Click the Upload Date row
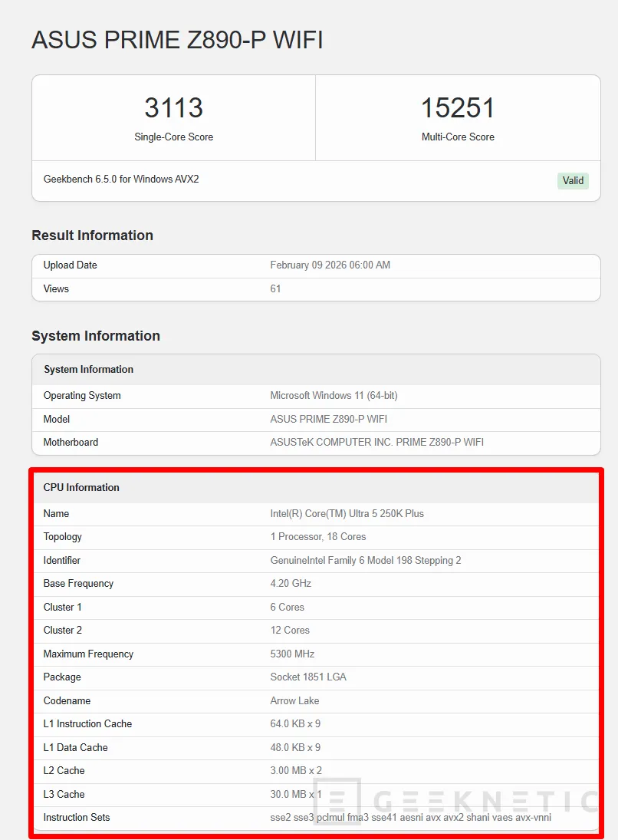The height and width of the screenshot is (840, 618). point(70,265)
